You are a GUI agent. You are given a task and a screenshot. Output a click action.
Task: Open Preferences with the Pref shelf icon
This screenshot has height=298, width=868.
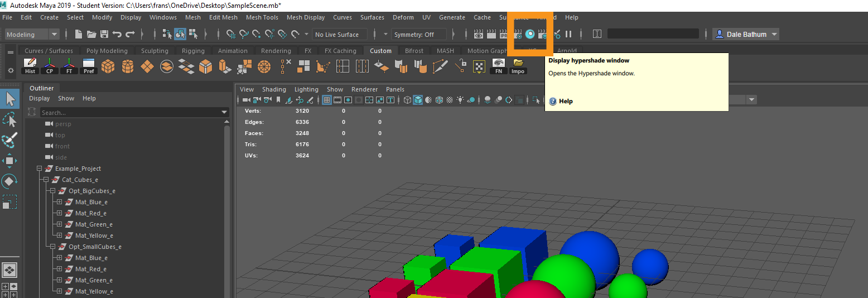89,66
